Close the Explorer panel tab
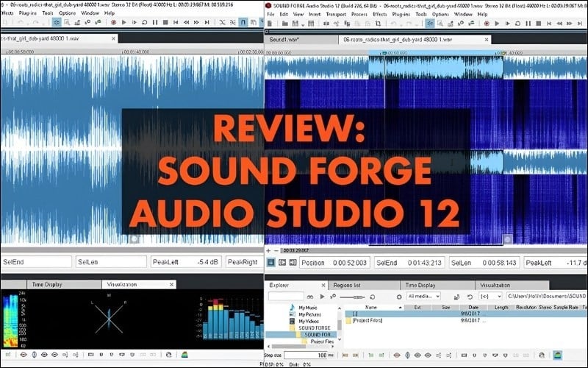The width and height of the screenshot is (588, 368). point(323,286)
